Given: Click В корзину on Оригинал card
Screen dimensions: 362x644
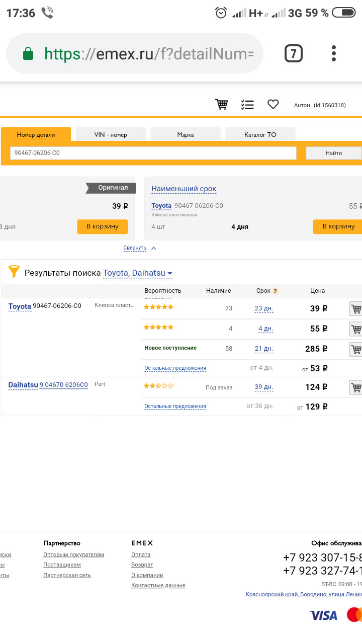Looking at the screenshot, I should tap(103, 226).
